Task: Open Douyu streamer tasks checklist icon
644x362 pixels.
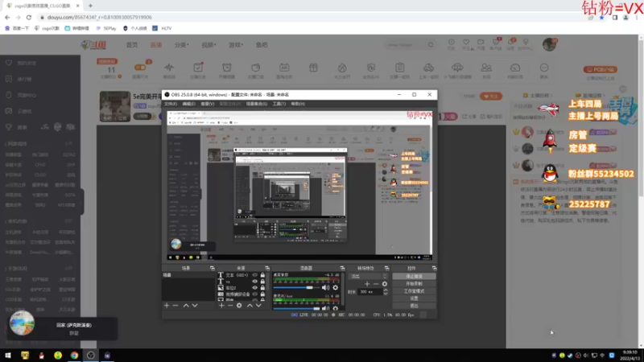Action: 198,68
